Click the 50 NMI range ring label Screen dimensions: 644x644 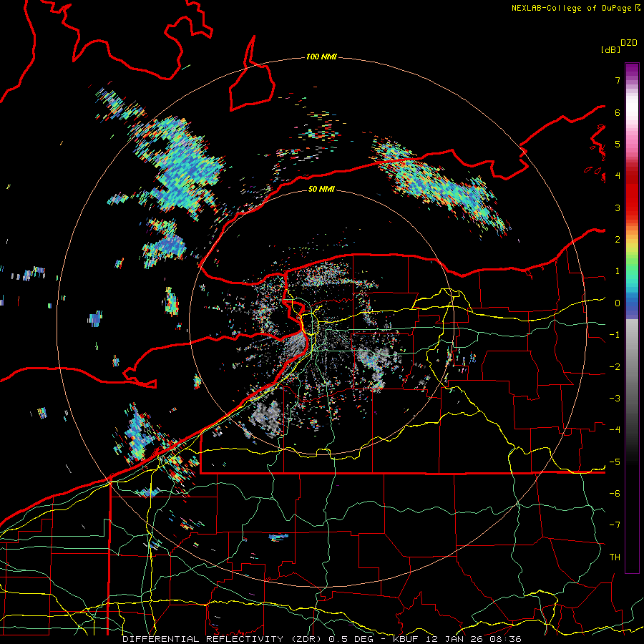click(321, 189)
